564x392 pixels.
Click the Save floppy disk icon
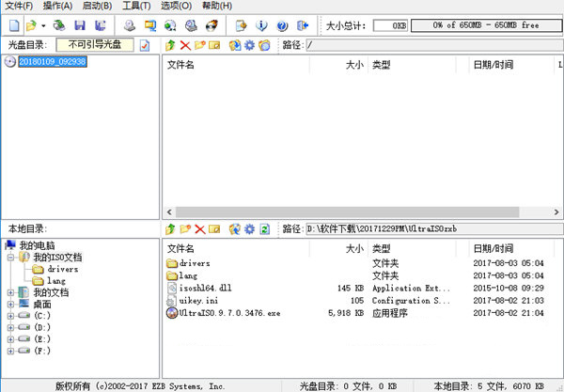79,24
